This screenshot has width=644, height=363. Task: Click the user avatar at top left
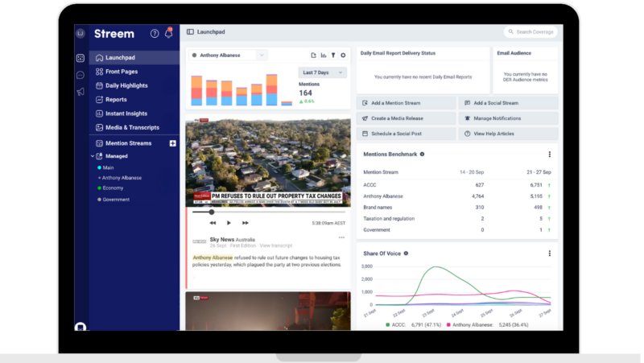click(x=80, y=33)
